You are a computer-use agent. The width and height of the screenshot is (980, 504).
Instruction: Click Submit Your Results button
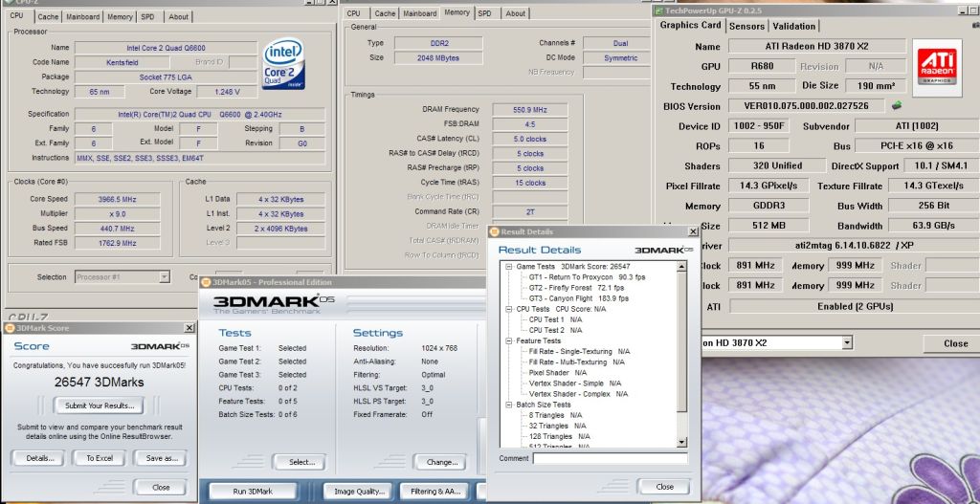[x=100, y=405]
